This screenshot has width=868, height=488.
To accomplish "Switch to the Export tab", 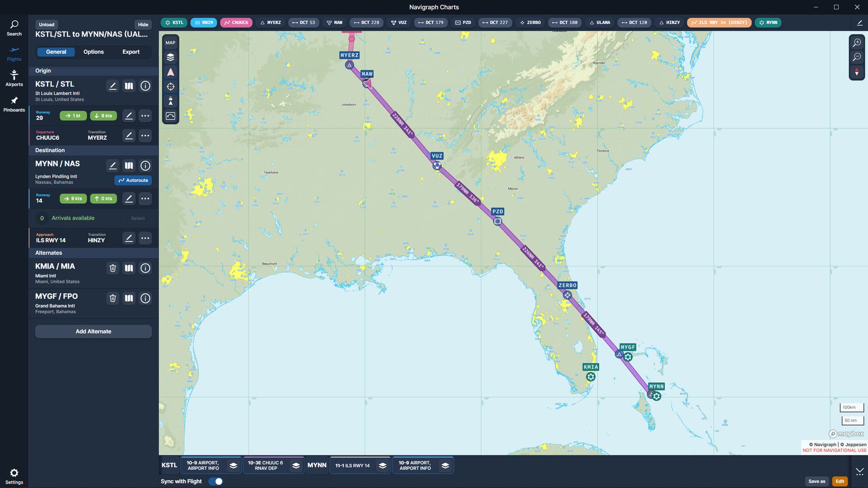I will coord(131,52).
